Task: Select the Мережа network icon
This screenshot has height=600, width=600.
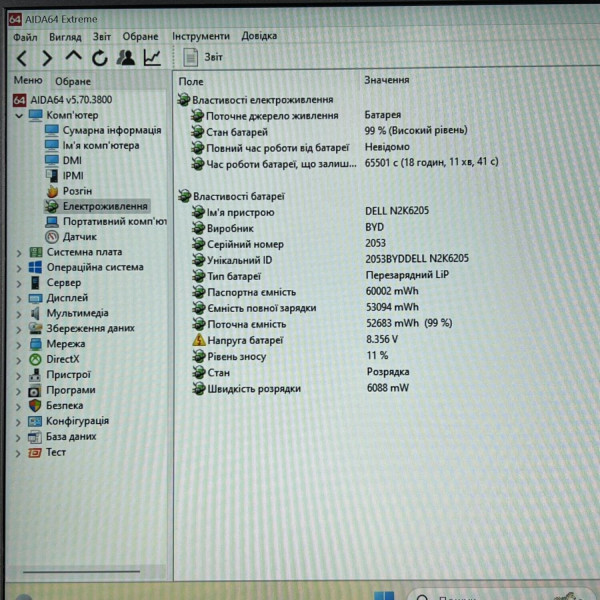Action: (36, 344)
